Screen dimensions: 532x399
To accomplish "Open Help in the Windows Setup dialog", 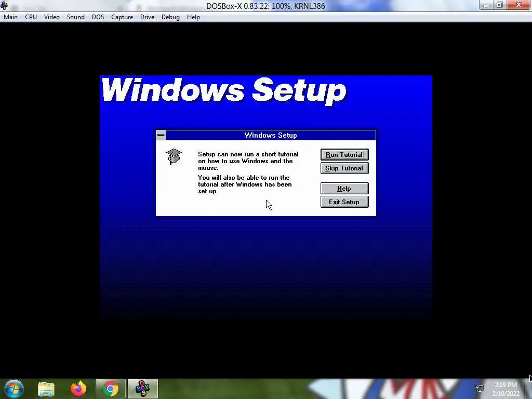I will (344, 189).
